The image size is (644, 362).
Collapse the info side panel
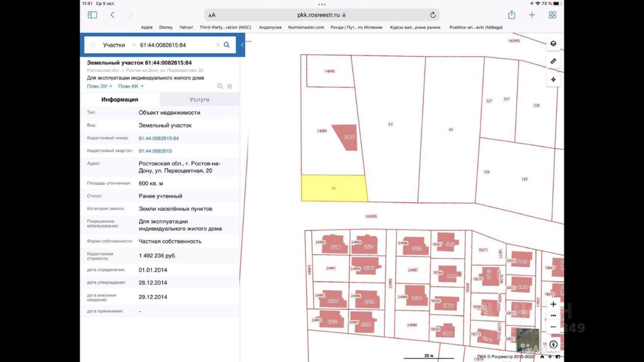point(242,45)
